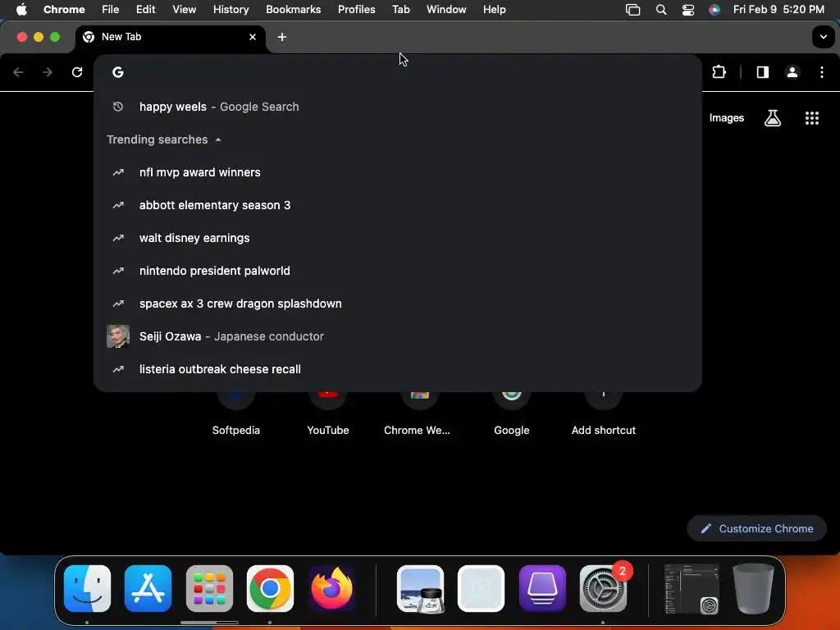Screen dimensions: 840x630
Task: Open Chrome three-dot menu
Action: (x=822, y=72)
